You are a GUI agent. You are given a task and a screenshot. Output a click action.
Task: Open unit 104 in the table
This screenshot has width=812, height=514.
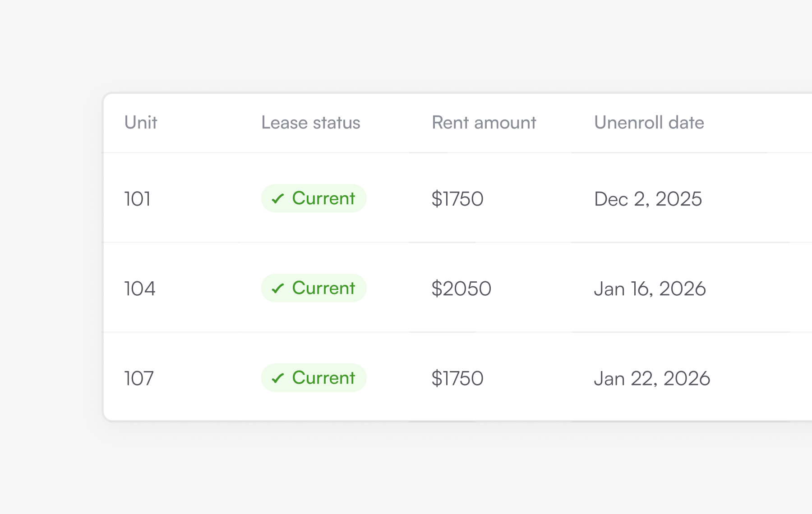[x=140, y=289]
